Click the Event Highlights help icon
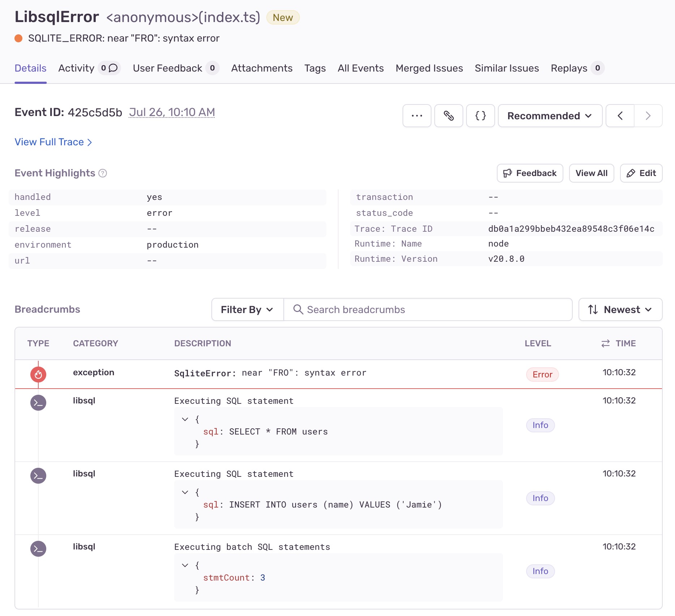This screenshot has width=675, height=616. tap(103, 173)
